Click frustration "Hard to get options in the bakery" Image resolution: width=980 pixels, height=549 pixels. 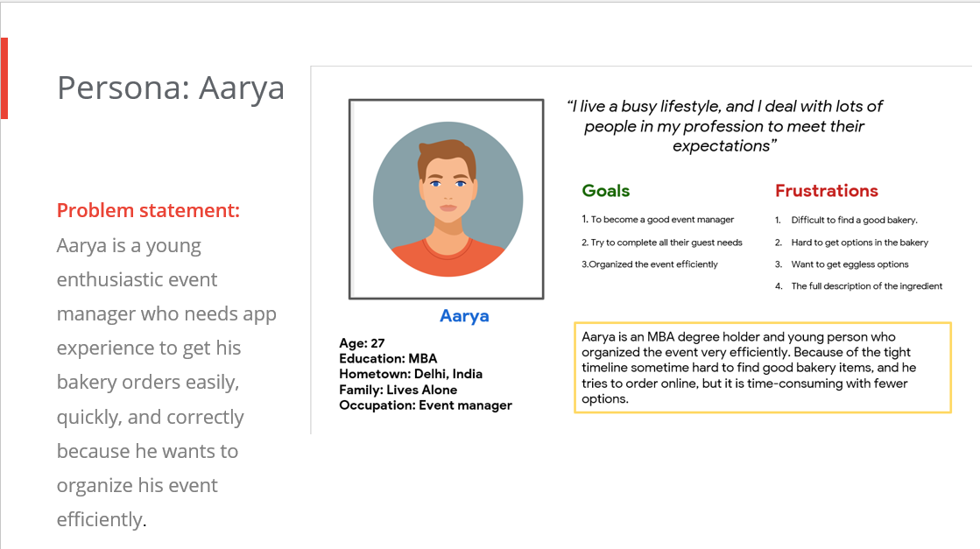859,243
